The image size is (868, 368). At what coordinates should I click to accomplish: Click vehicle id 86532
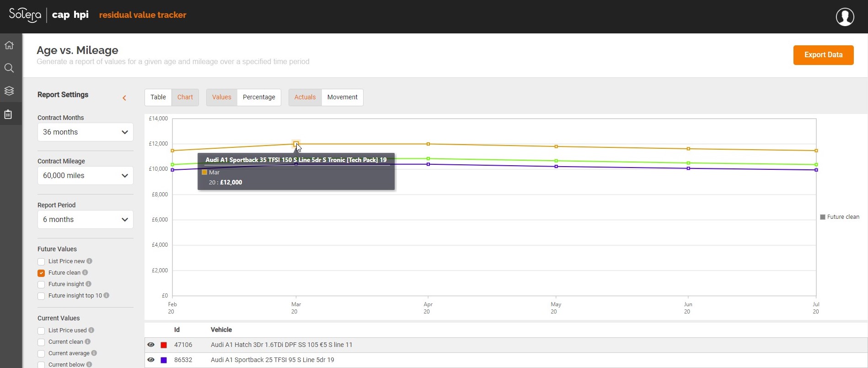click(x=183, y=360)
